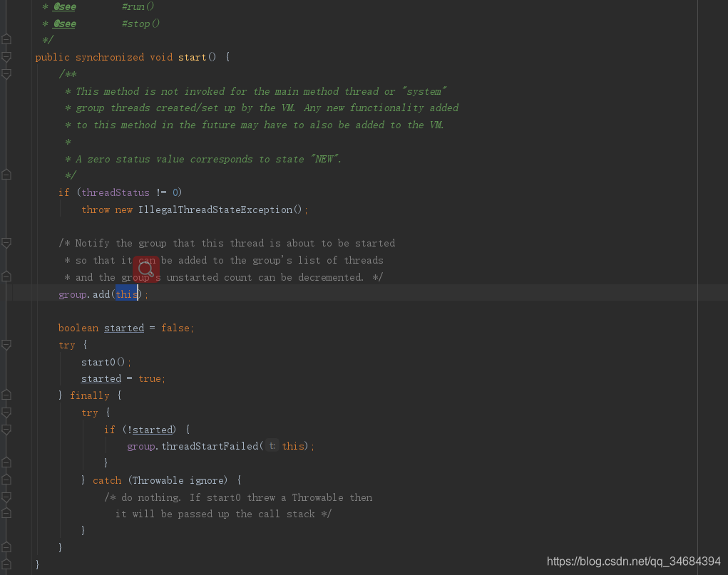Click the @see tag for #run()

65,6
